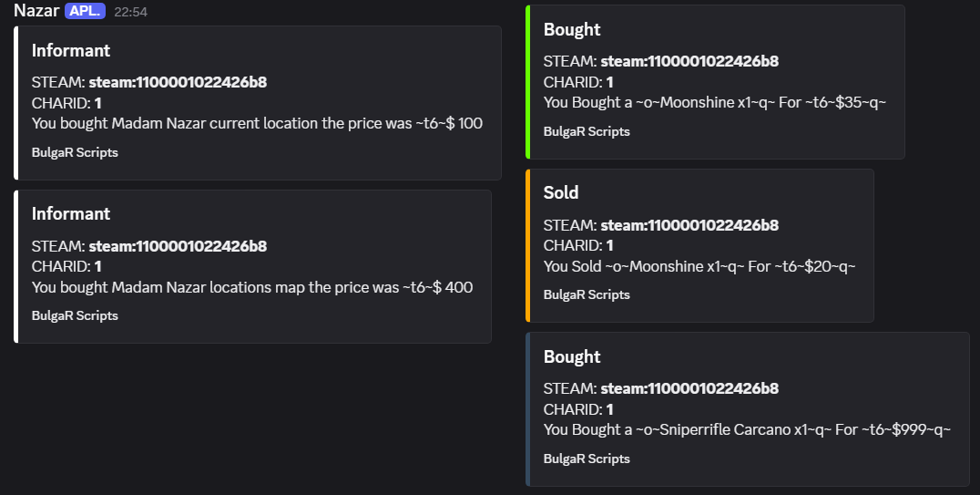Open the Nazar username profile
Viewport: 980px width, 495px height.
coord(36,11)
